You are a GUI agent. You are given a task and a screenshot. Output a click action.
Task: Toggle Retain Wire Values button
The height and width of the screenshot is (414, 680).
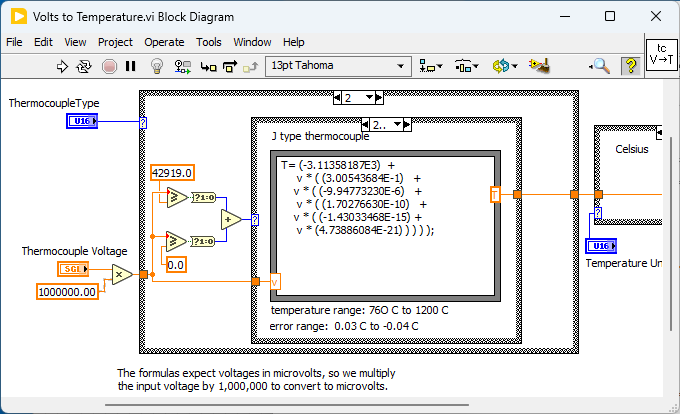point(183,66)
